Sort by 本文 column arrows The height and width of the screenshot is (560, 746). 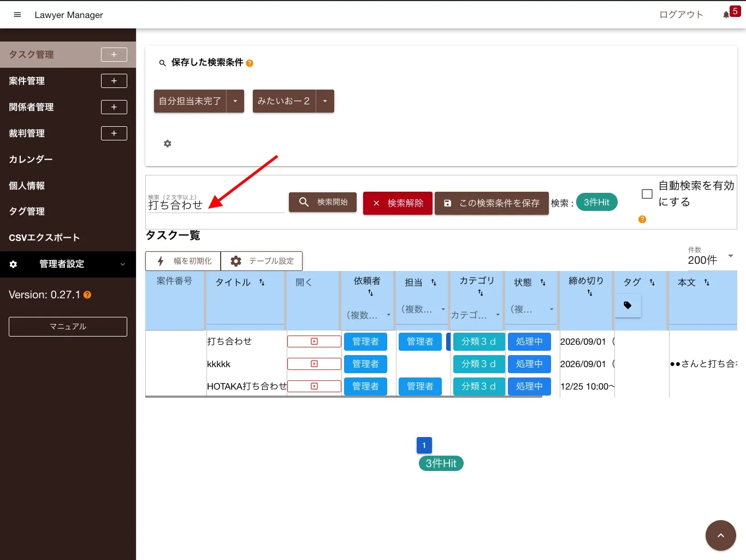[707, 282]
